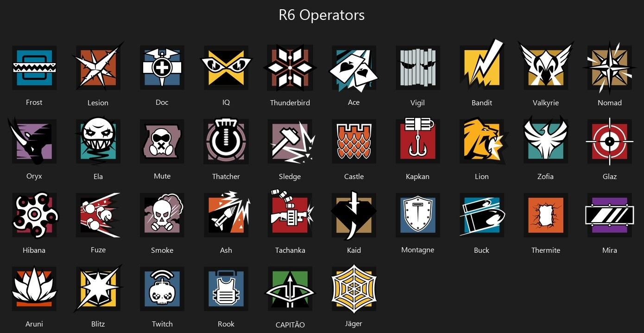Pick the Kapkan hook trap icon
This screenshot has width=644, height=333.
click(418, 140)
